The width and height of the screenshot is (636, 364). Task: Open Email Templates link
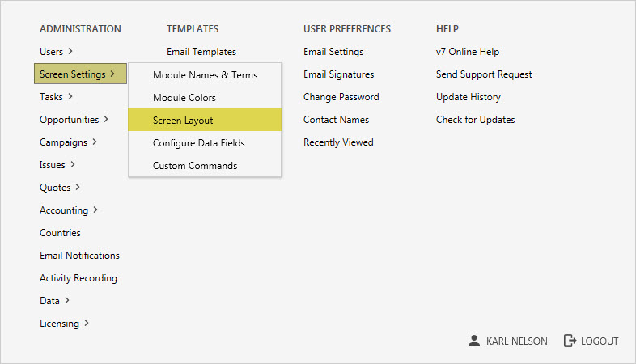201,52
